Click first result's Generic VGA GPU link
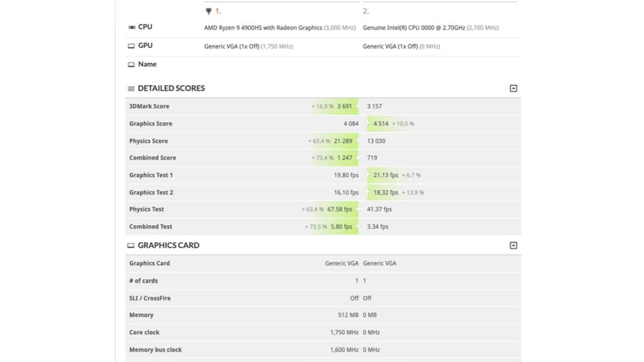The width and height of the screenshot is (644, 362). click(231, 46)
